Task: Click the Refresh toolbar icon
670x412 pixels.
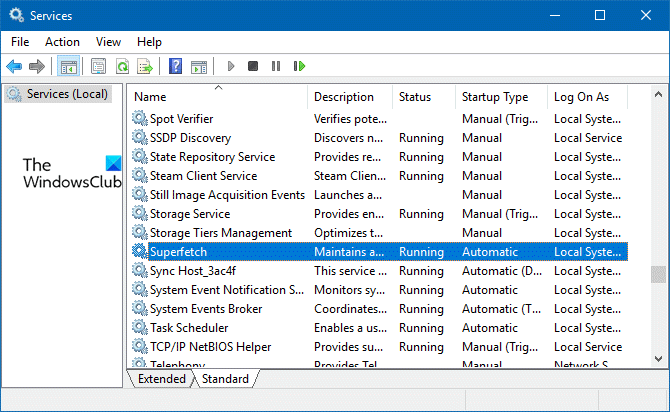Action: [x=122, y=67]
